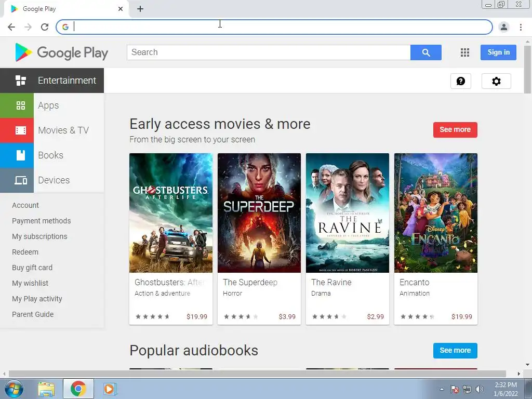Open the media player taskbar icon
The height and width of the screenshot is (399, 532).
110,389
